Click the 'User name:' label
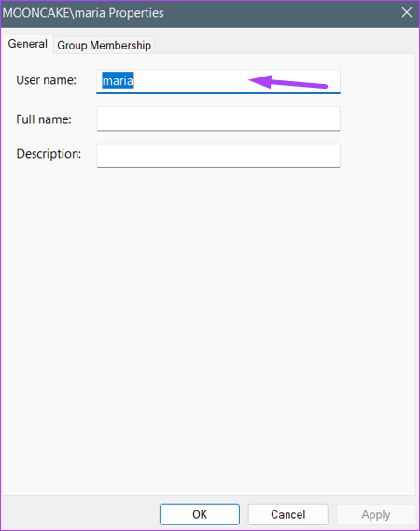420x531 pixels. click(x=46, y=80)
